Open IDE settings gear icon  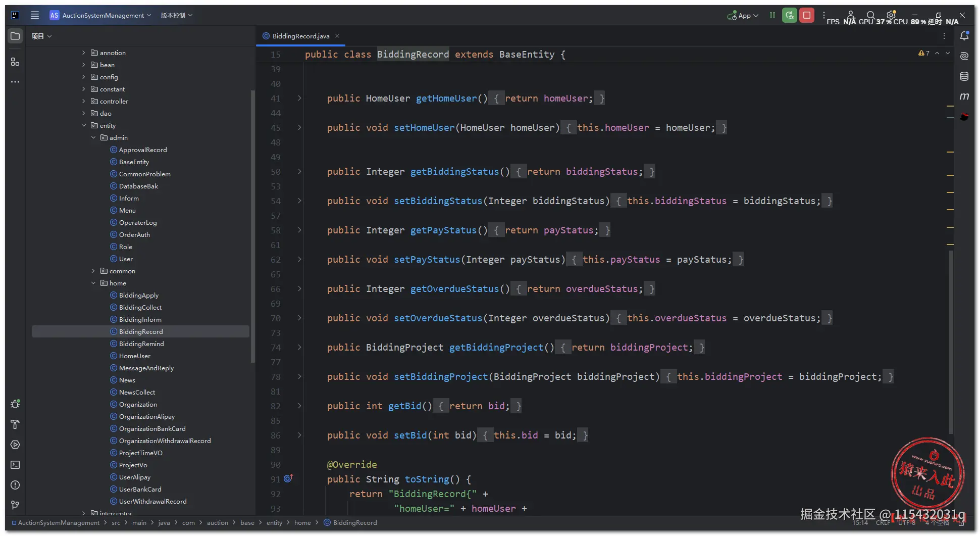click(891, 15)
